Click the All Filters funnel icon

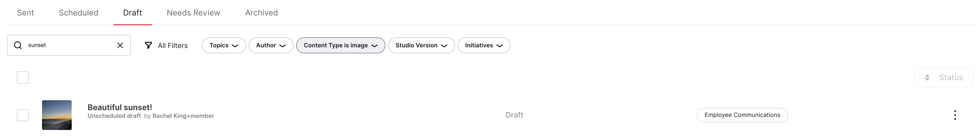(148, 45)
